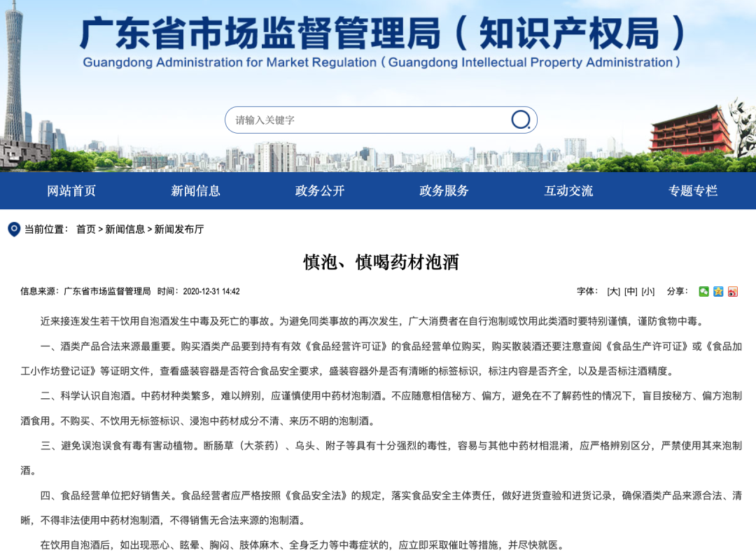
Task: Click the publish time 2020-12-31 14:42
Action: coord(211,291)
